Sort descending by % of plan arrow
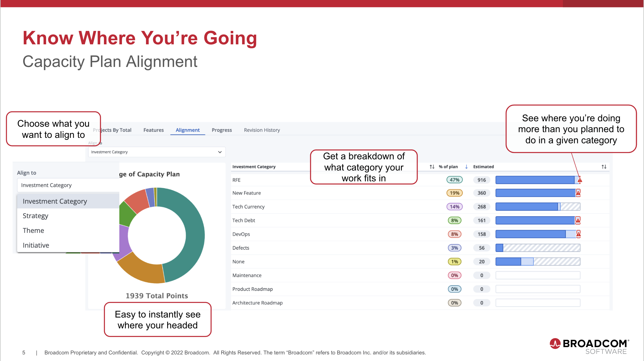The width and height of the screenshot is (644, 361). tap(466, 167)
